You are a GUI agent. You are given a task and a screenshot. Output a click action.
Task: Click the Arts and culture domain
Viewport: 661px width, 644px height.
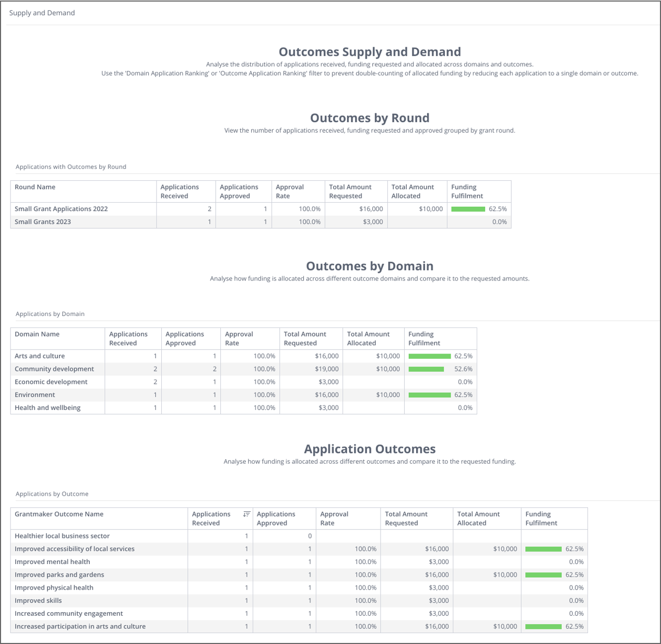tap(40, 356)
